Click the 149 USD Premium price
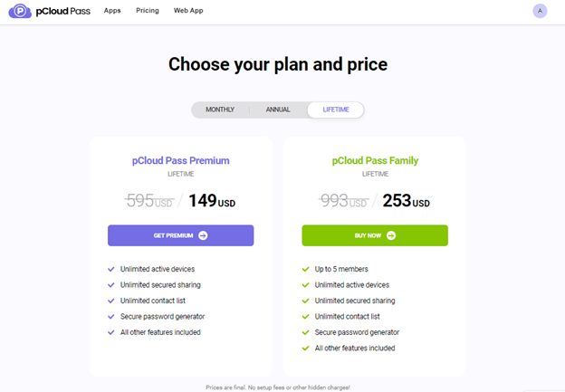 pyautogui.click(x=211, y=201)
